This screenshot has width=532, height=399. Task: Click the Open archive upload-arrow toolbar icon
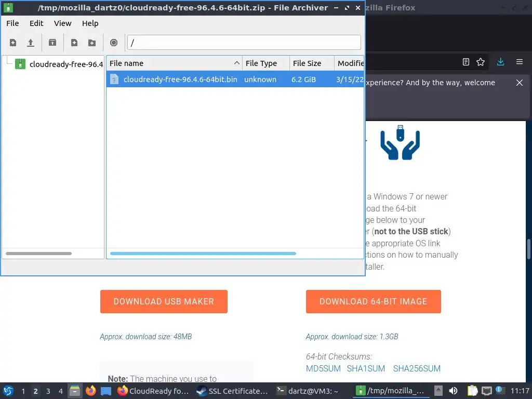coord(31,43)
